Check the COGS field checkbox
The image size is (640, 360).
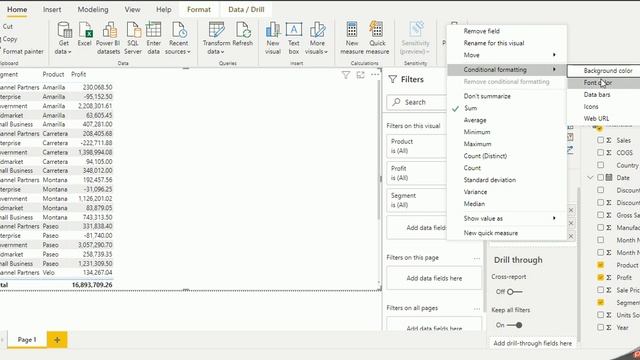point(600,152)
